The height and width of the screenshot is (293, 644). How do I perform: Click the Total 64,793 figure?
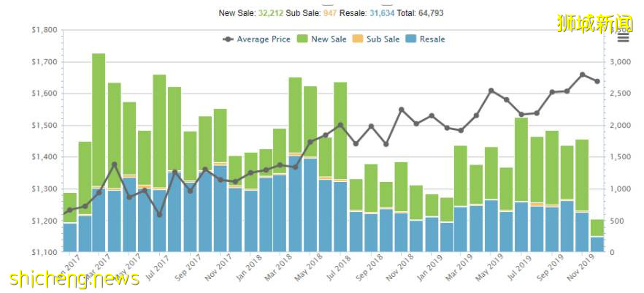pos(427,13)
